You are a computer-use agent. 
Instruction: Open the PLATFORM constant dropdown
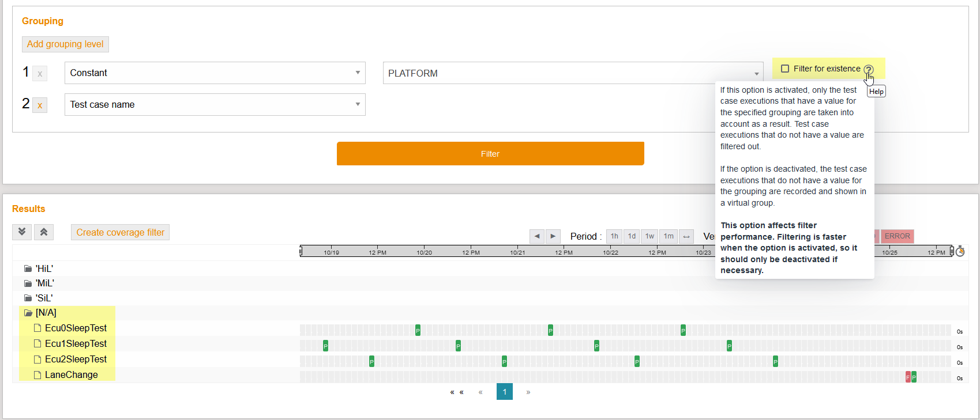573,73
